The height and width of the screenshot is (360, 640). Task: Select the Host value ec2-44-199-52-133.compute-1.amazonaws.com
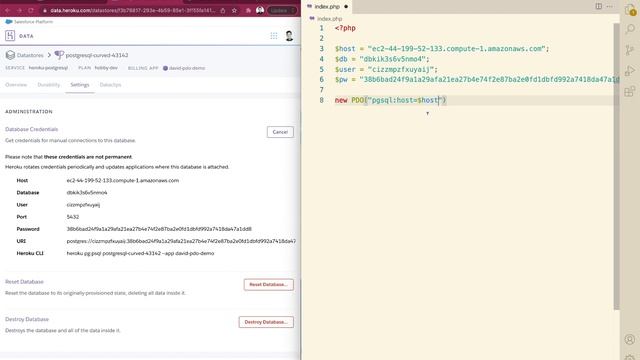(122, 180)
